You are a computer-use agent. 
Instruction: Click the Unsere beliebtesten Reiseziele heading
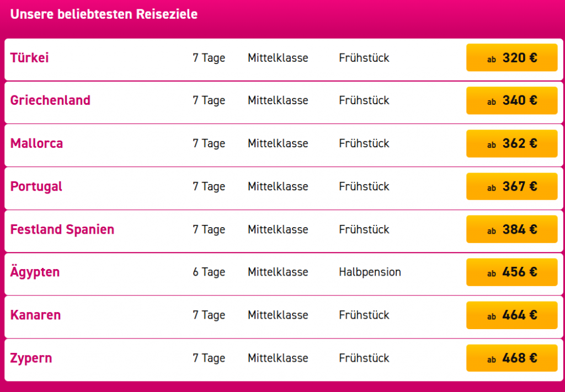click(x=104, y=14)
